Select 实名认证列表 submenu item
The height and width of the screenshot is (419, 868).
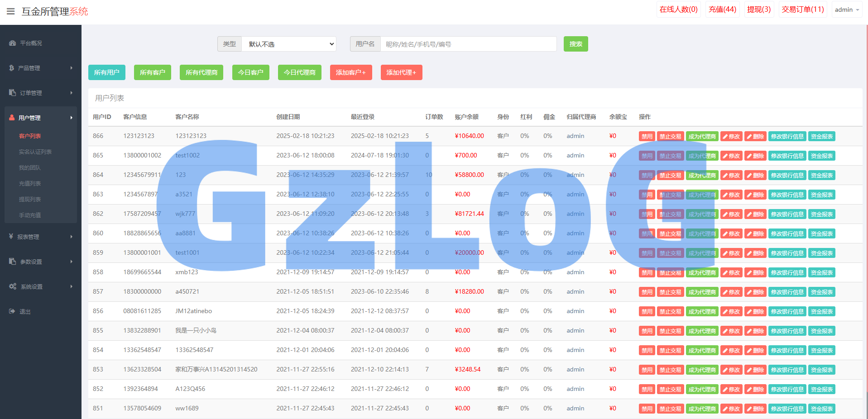coord(35,152)
